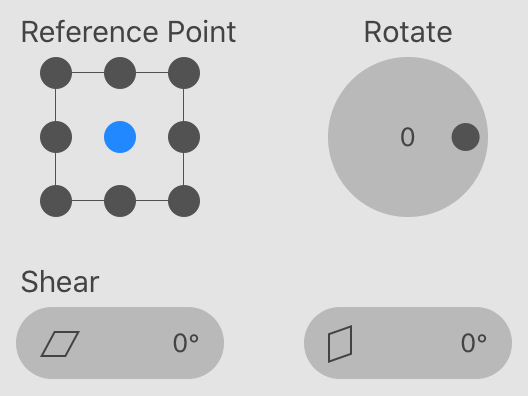The image size is (528, 396).
Task: Click the Rotate label above the dial
Action: [408, 32]
